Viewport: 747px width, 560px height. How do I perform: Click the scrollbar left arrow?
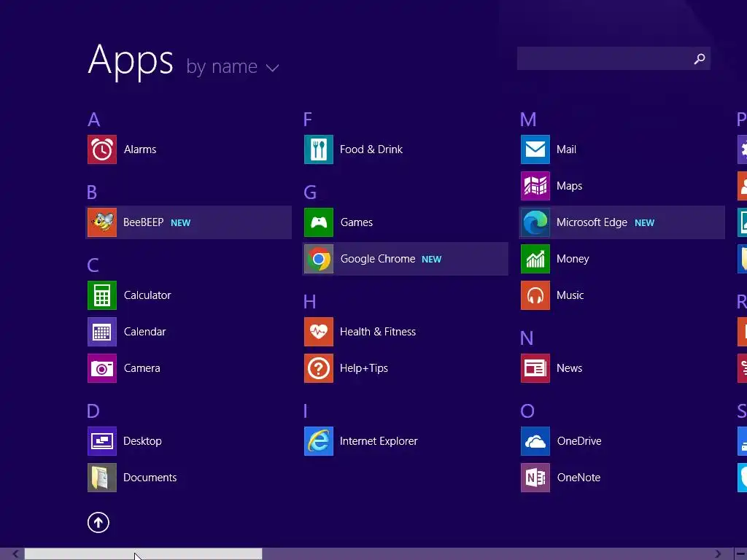[15, 554]
